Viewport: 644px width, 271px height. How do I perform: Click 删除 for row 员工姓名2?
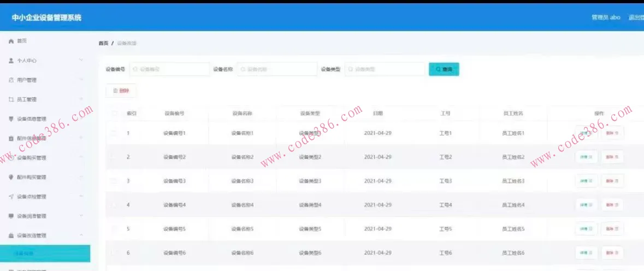pyautogui.click(x=612, y=157)
